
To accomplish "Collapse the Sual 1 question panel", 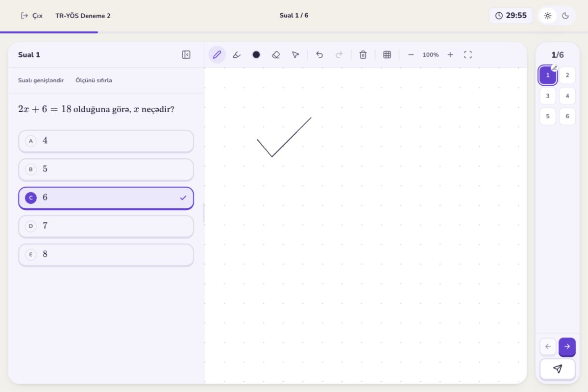I will pos(186,55).
